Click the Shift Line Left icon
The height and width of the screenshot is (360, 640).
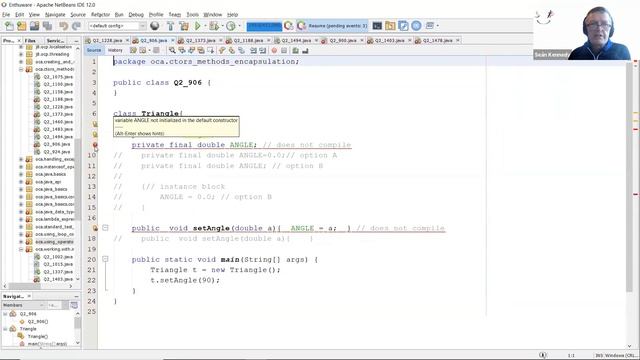[253, 50]
